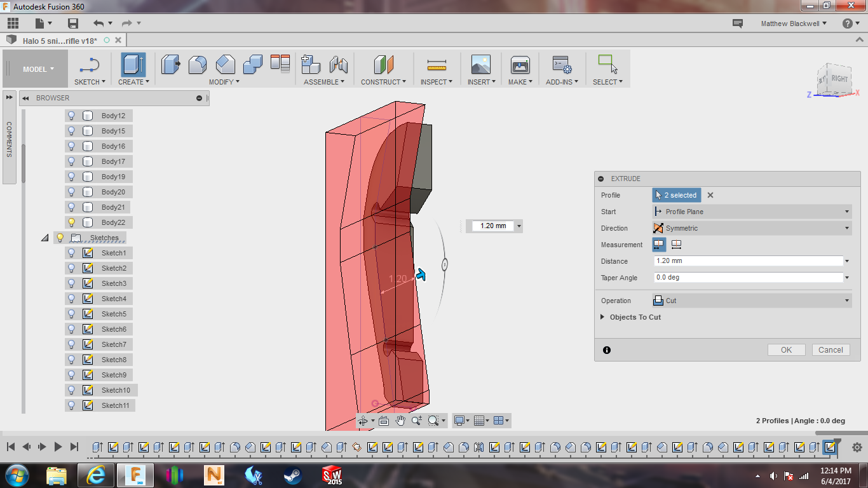Click the extrude info icon
The width and height of the screenshot is (868, 488).
click(607, 350)
